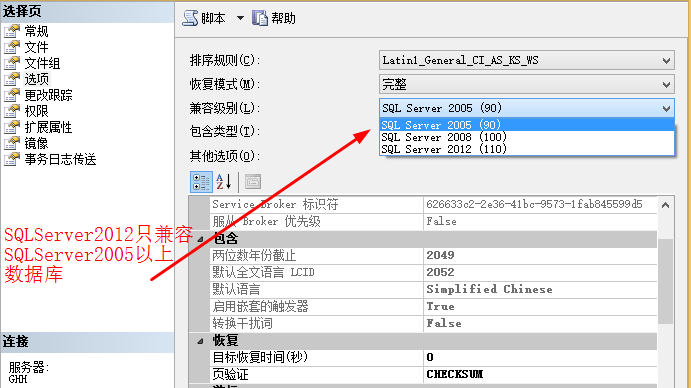Click the 事务日志传送 page icon
This screenshot has height=388, width=691.
12,159
